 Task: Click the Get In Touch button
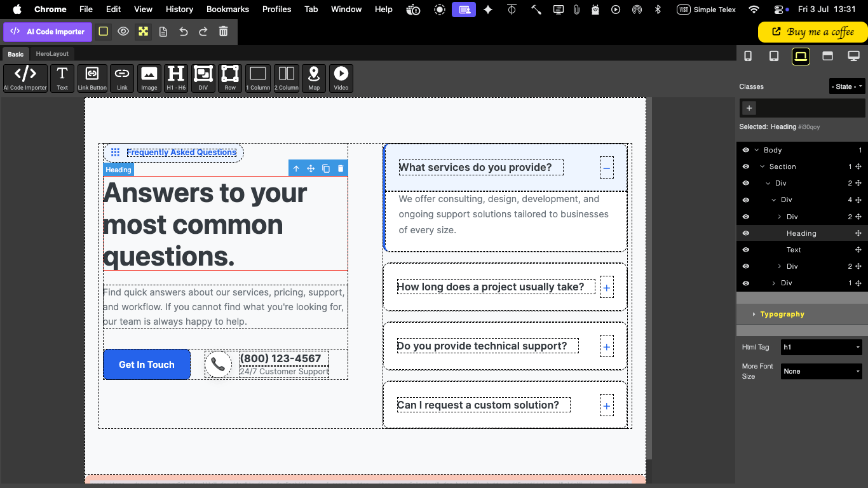pyautogui.click(x=147, y=365)
